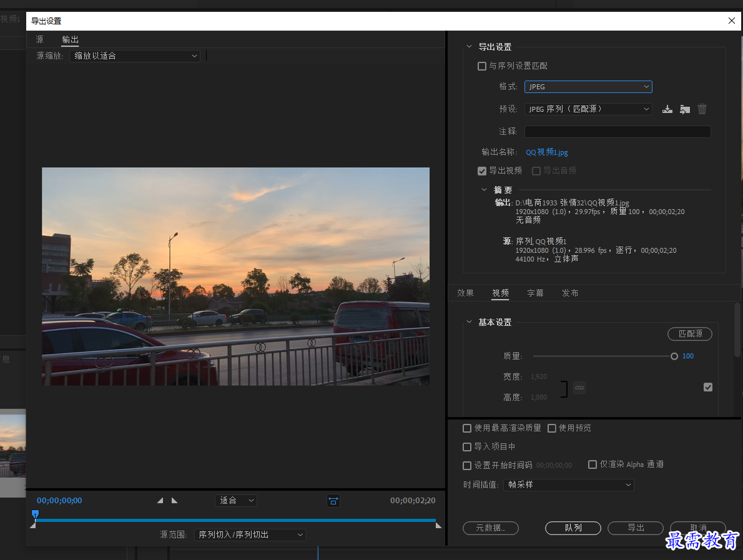Toggle the width-height link icon
Image resolution: width=743 pixels, height=560 pixels.
(579, 388)
